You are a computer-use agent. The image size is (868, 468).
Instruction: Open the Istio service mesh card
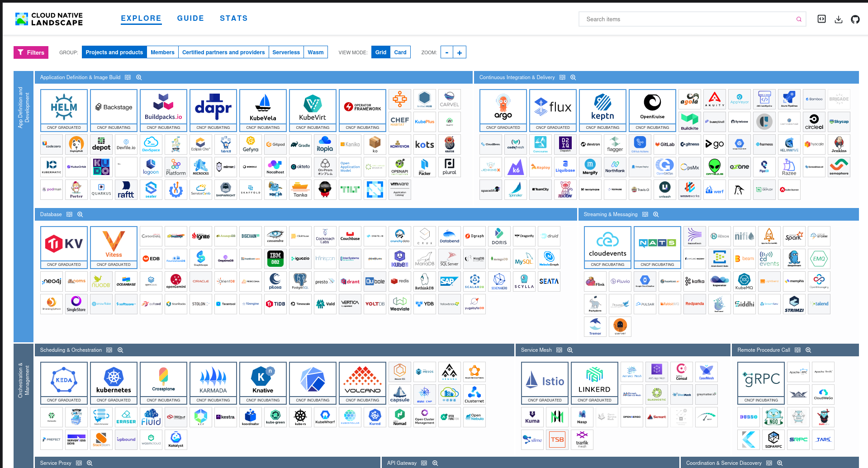[x=545, y=383]
